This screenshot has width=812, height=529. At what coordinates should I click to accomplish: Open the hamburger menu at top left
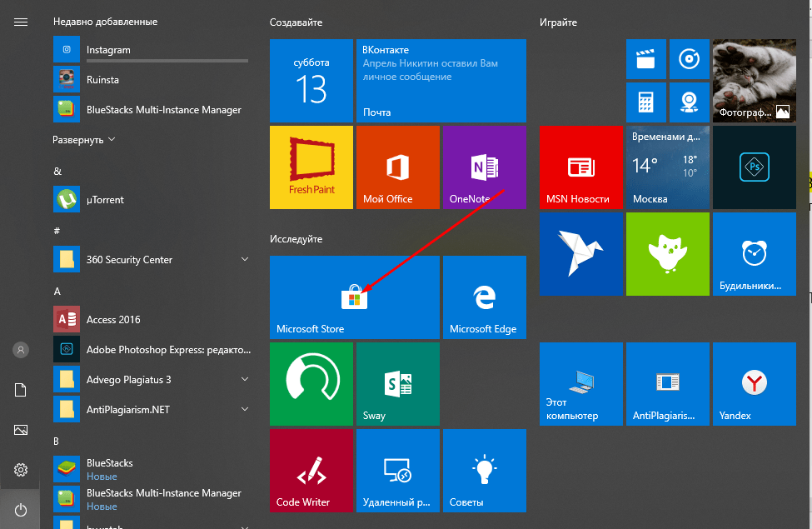coord(21,22)
